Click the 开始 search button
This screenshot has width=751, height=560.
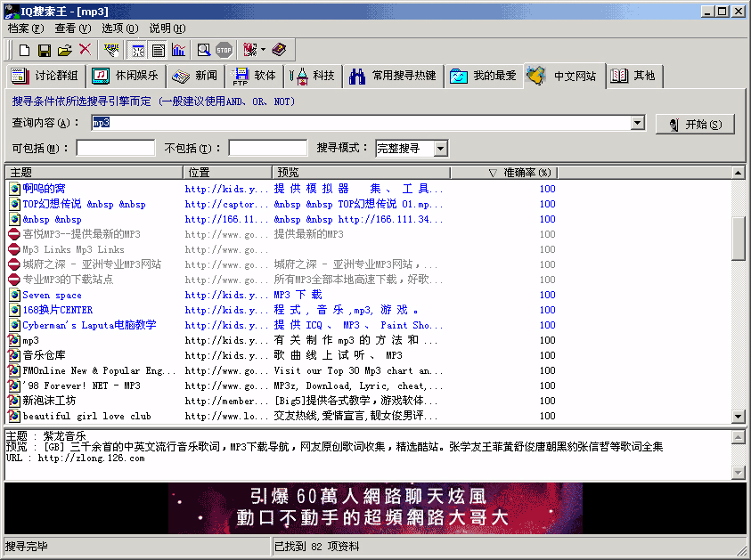696,124
